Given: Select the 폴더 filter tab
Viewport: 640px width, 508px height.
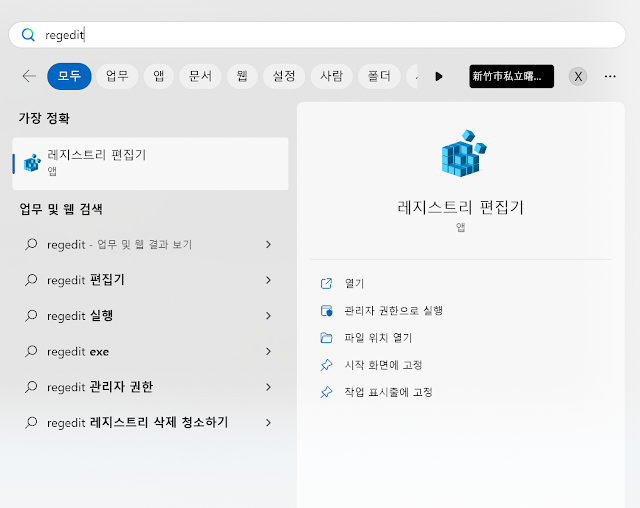Looking at the screenshot, I should [x=379, y=76].
